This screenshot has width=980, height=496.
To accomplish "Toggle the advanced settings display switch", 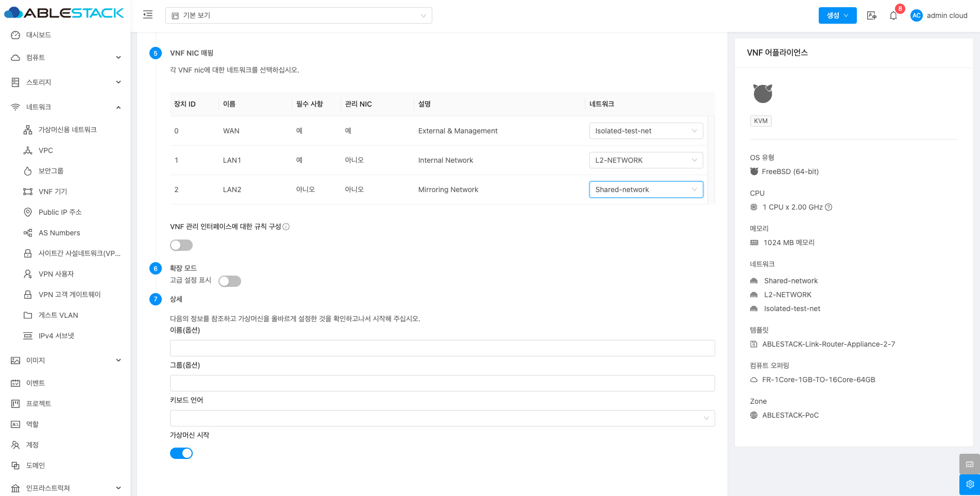I will [230, 281].
